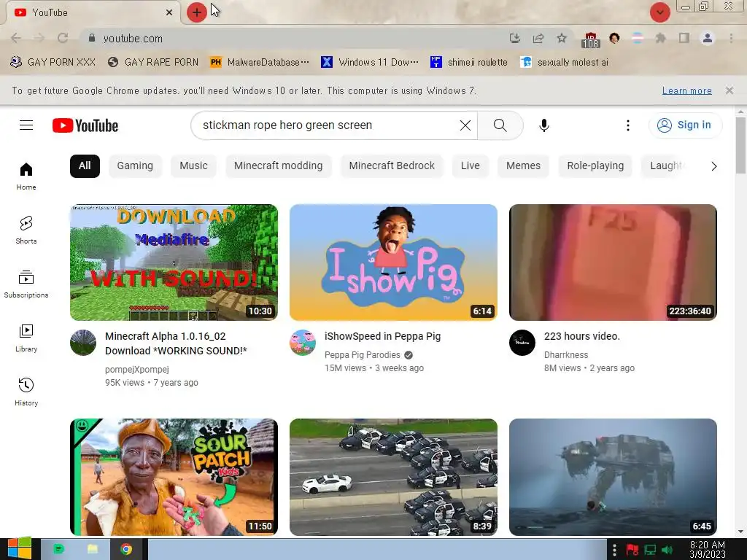
Task: Select the Minecraft modding chip
Action: (x=278, y=166)
